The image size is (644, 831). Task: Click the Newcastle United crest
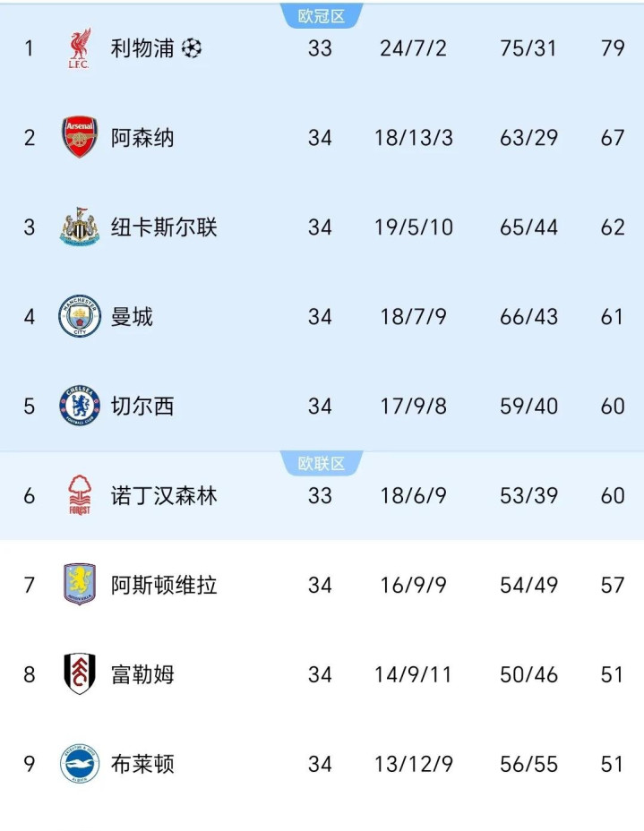(80, 227)
